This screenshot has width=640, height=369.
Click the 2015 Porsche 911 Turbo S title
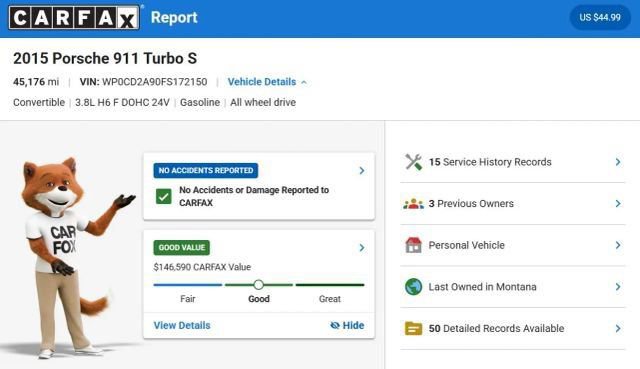tap(105, 58)
